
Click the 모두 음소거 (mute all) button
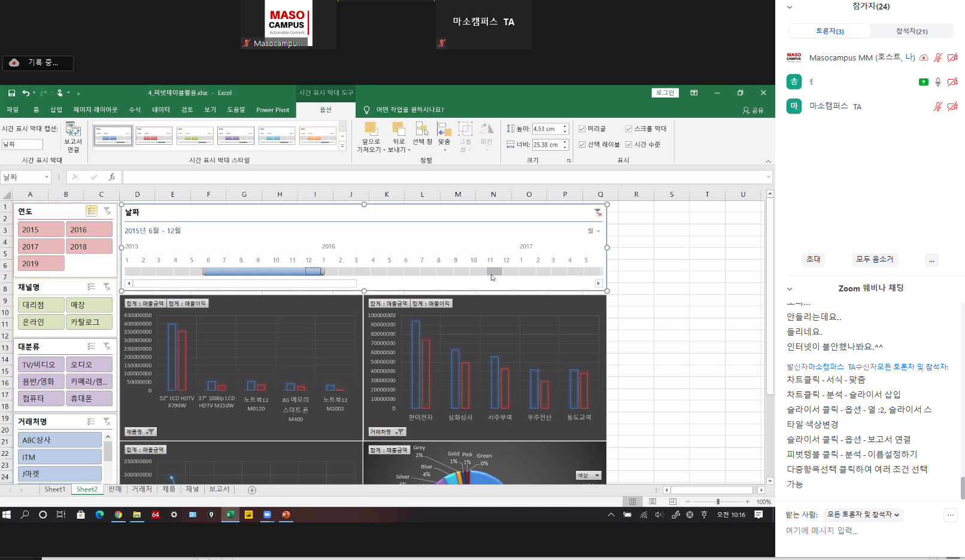click(x=874, y=259)
